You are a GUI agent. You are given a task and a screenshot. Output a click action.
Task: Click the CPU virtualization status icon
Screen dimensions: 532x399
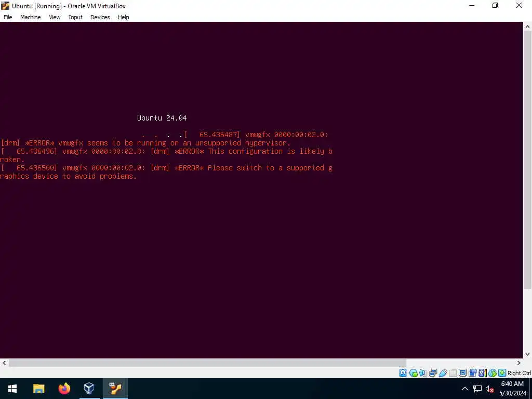[483, 373]
